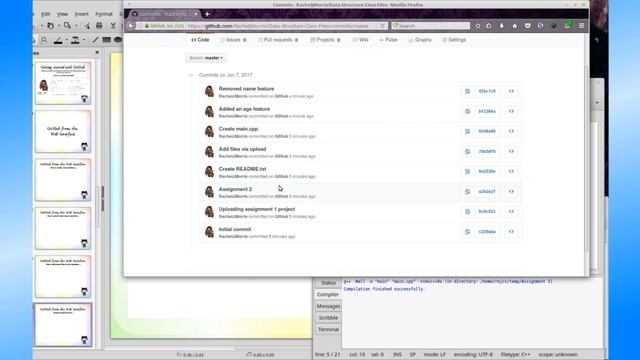
Task: Open the Edit menu in Impress
Action: tap(45, 14)
